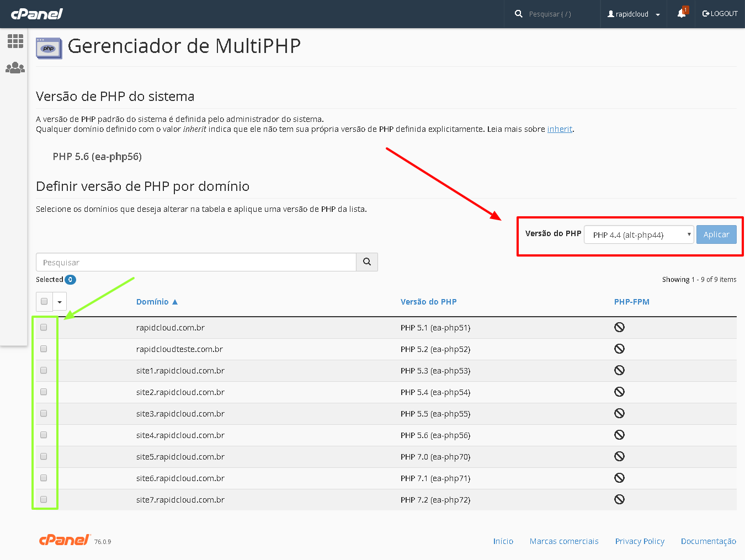Click the magnifier button beside the domain search

(x=367, y=262)
